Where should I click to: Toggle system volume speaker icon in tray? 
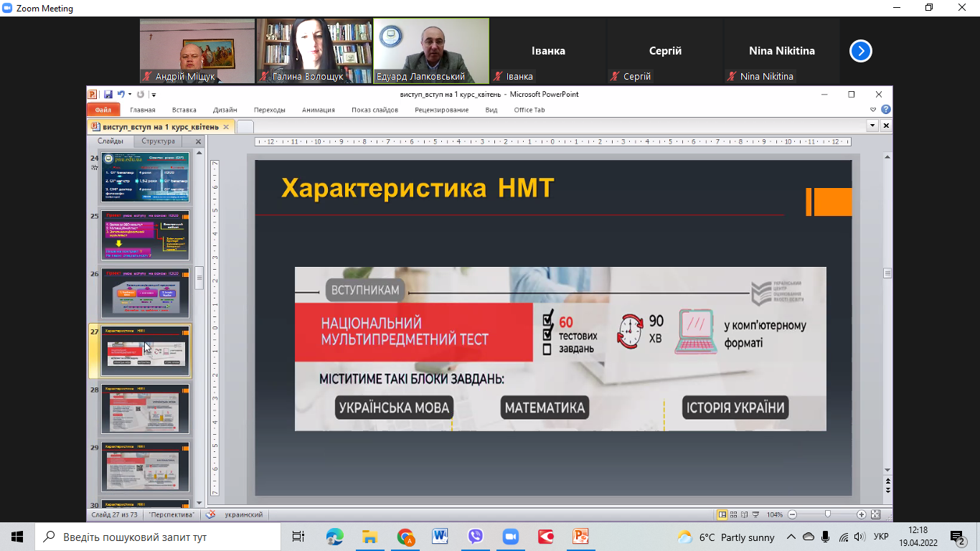point(860,537)
